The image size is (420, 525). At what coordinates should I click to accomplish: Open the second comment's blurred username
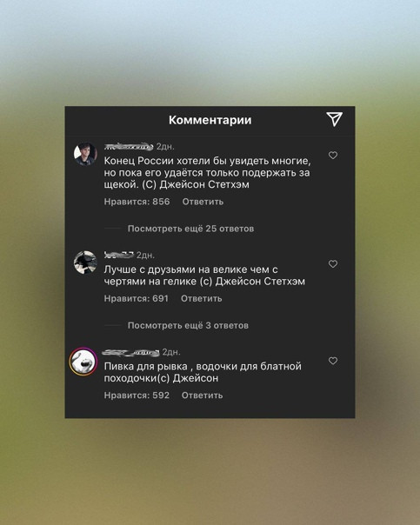click(x=119, y=256)
